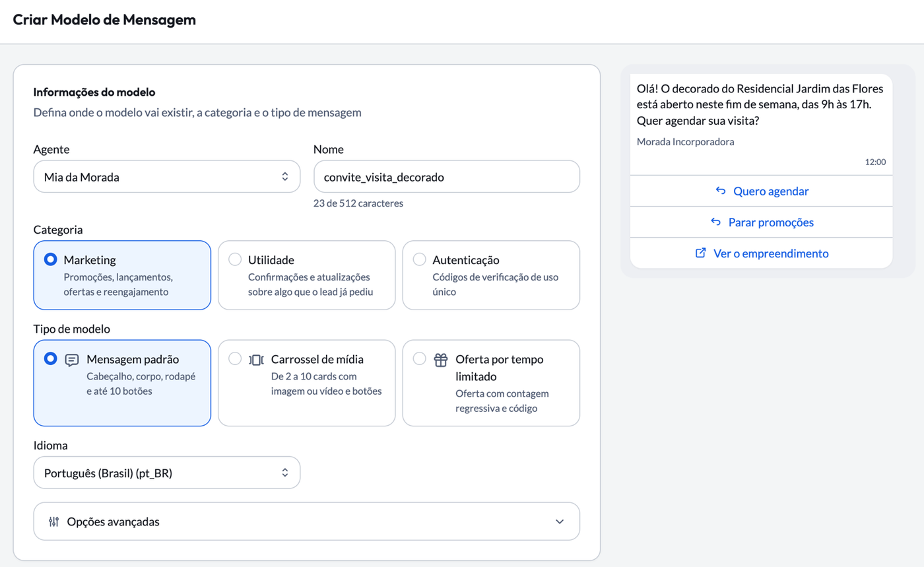
Task: Click the Informações do modelo heading
Action: point(94,92)
